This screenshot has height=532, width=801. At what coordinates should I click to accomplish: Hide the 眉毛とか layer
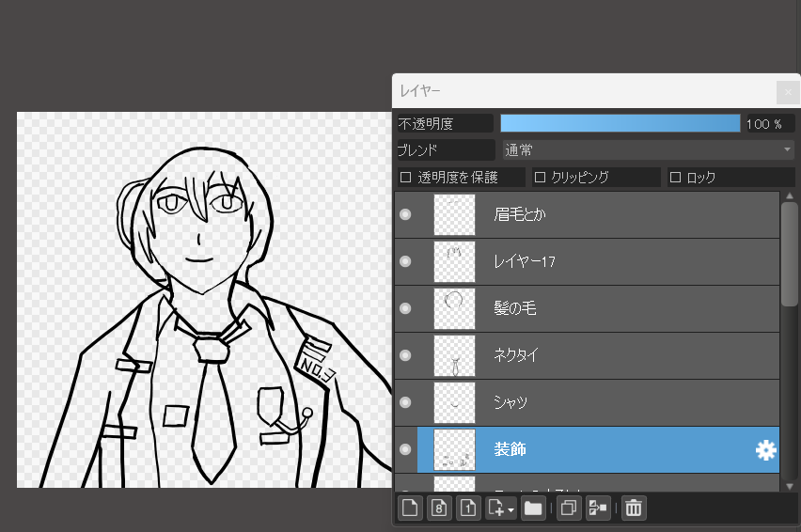pos(405,214)
